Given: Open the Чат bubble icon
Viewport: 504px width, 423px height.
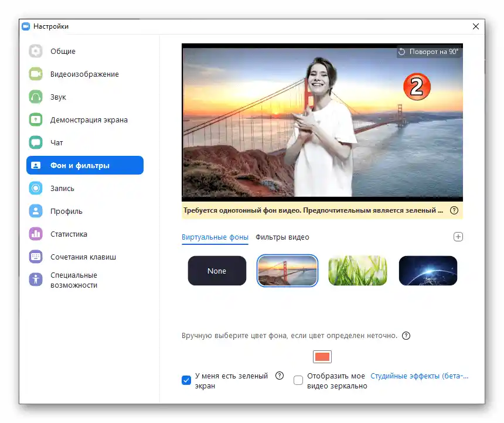Looking at the screenshot, I should point(36,142).
